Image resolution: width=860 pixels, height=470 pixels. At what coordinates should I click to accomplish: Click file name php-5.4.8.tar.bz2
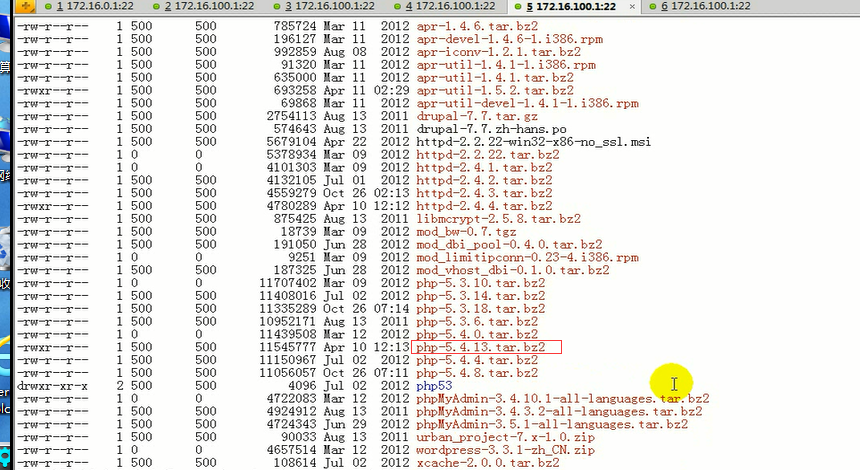tap(477, 372)
